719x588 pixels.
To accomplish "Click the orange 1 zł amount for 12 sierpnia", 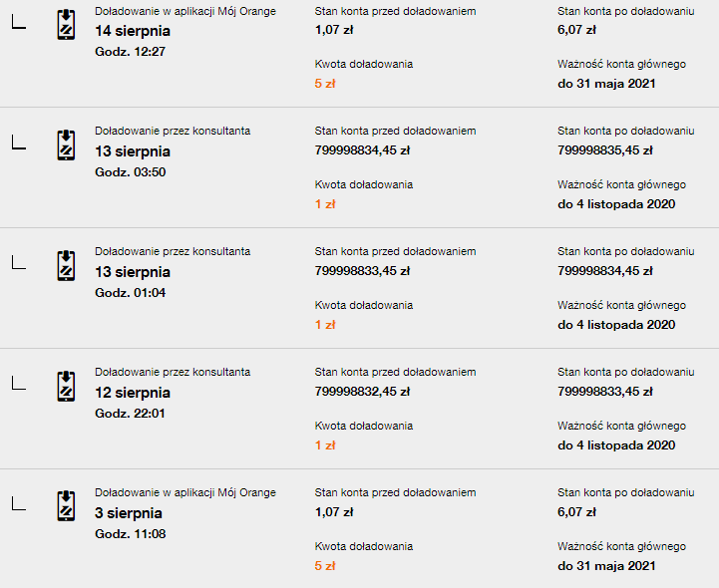I will (325, 445).
